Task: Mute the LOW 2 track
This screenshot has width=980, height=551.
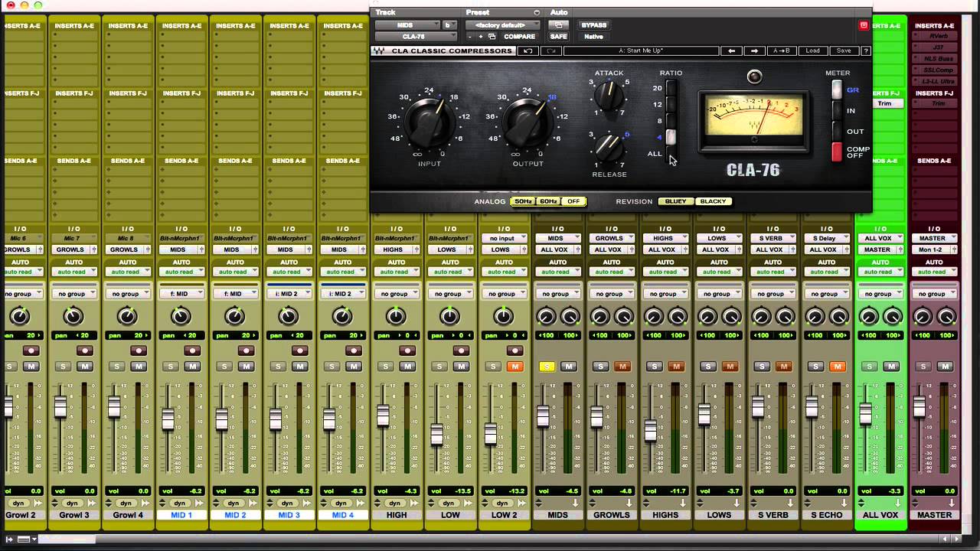Action: (514, 367)
